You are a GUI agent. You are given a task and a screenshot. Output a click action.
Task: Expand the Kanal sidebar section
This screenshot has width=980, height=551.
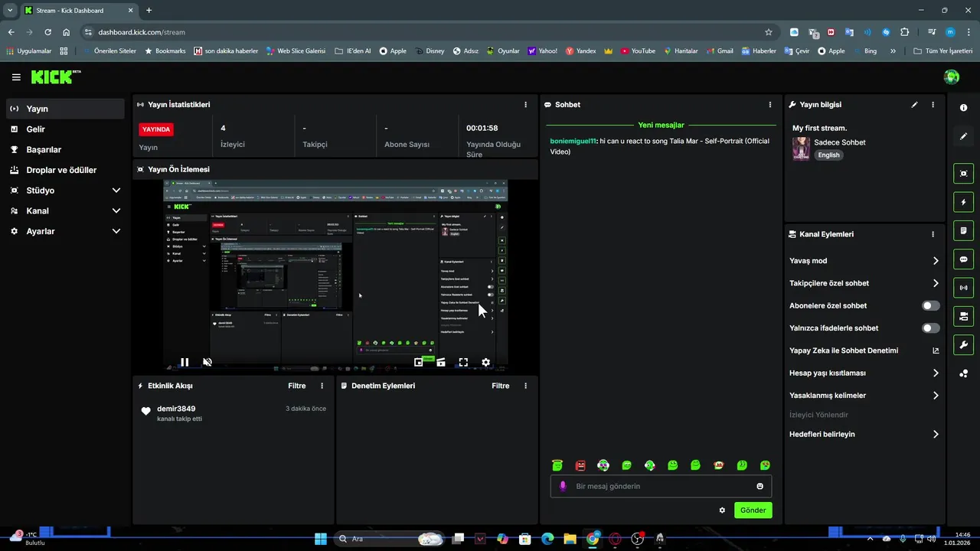click(x=65, y=210)
